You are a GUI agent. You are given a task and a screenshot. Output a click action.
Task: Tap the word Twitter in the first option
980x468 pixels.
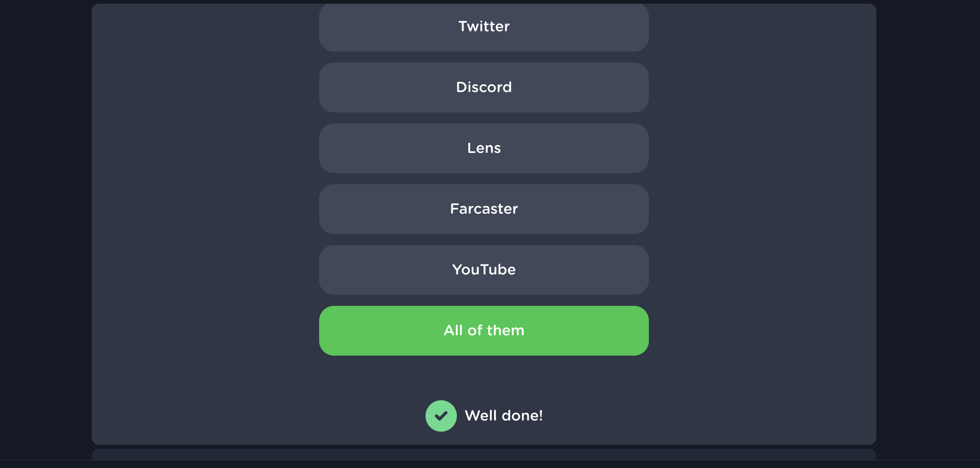point(484,27)
